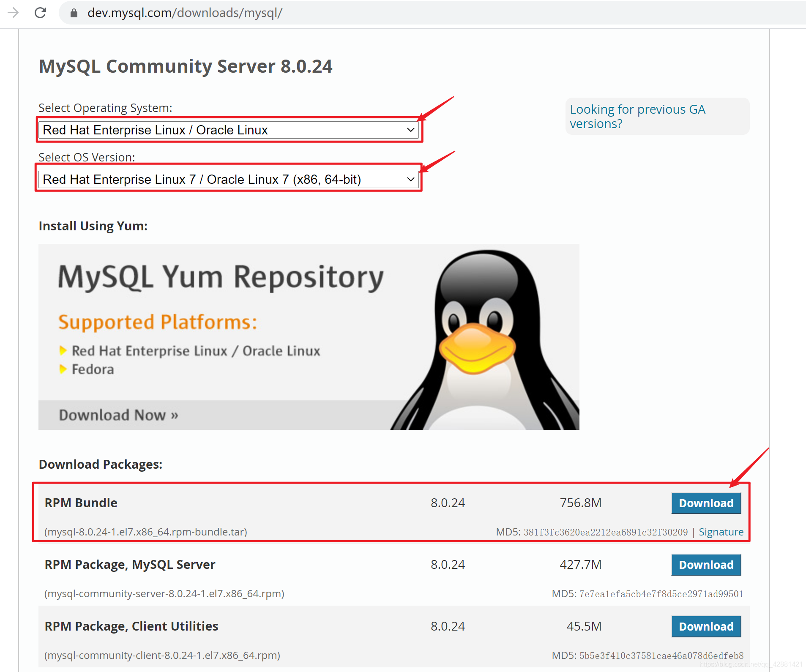This screenshot has height=672, width=806.
Task: Click filename mysql-community-server-8.0.24-1.el7.x86_64.rpm
Action: (x=164, y=593)
